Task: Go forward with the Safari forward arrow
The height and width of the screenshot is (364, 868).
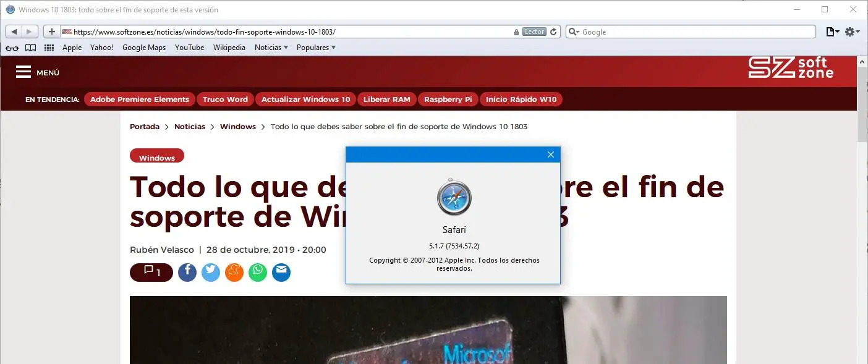Action: [x=30, y=32]
